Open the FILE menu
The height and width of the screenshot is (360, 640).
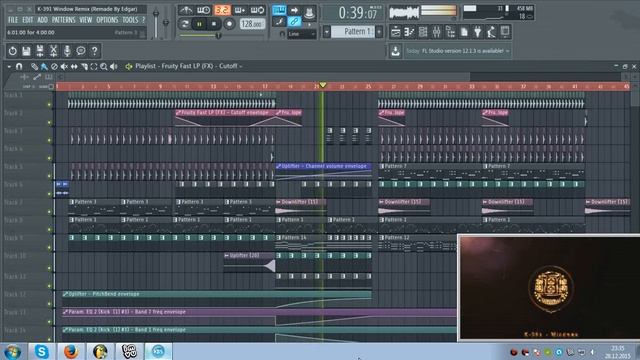13,20
